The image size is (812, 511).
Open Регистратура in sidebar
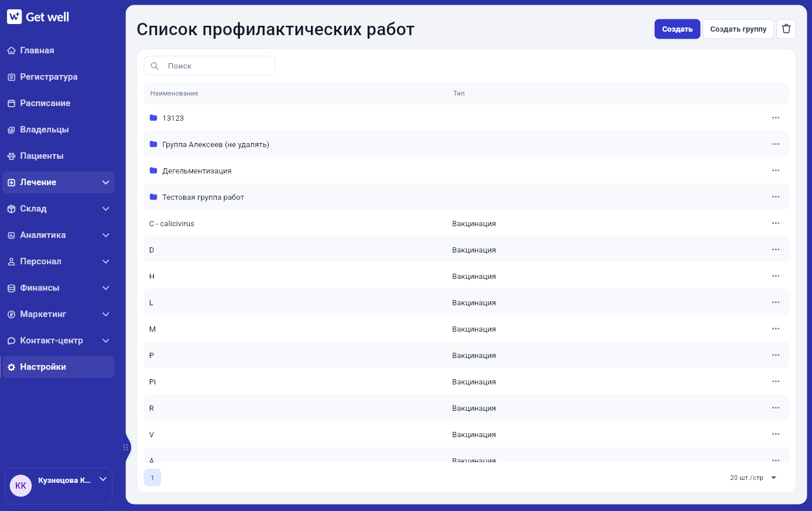coord(59,77)
